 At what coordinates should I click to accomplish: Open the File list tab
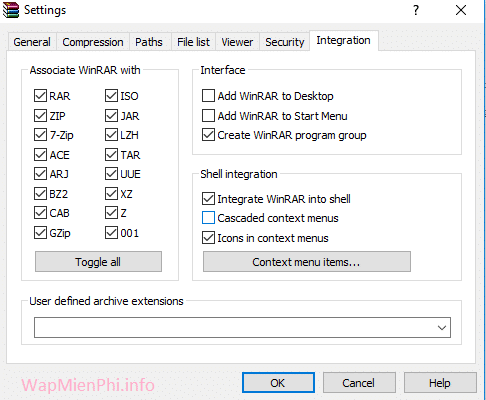(193, 42)
